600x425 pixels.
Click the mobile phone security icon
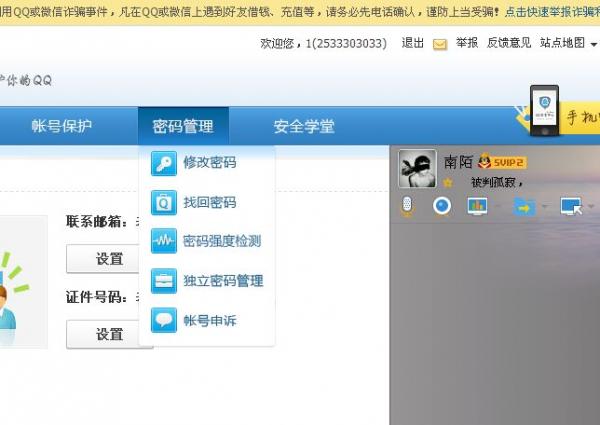click(544, 111)
